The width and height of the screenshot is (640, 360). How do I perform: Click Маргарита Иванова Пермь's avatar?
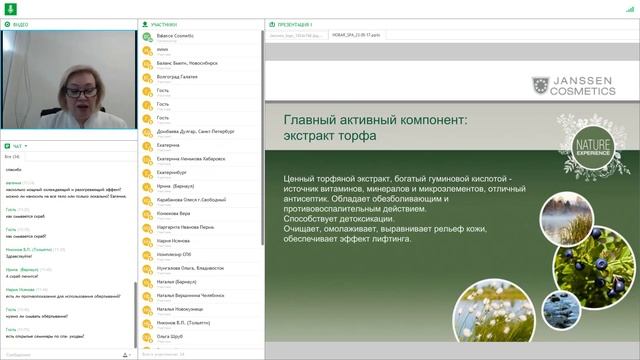tap(147, 229)
